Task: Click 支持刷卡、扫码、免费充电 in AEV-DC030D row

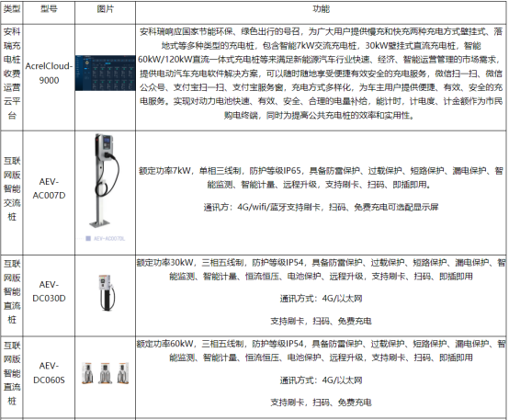Action: pyautogui.click(x=321, y=322)
